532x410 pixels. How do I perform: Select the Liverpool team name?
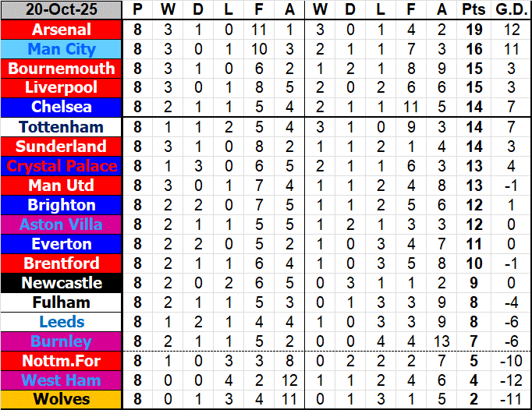(62, 88)
